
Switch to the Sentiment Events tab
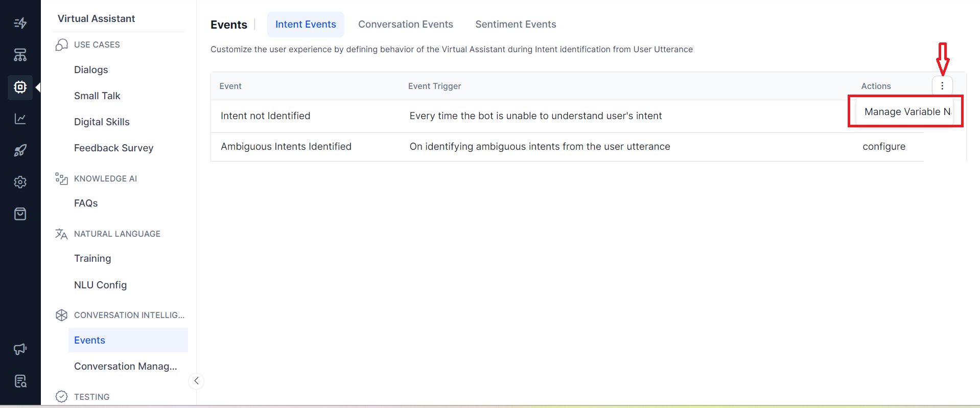coord(515,25)
